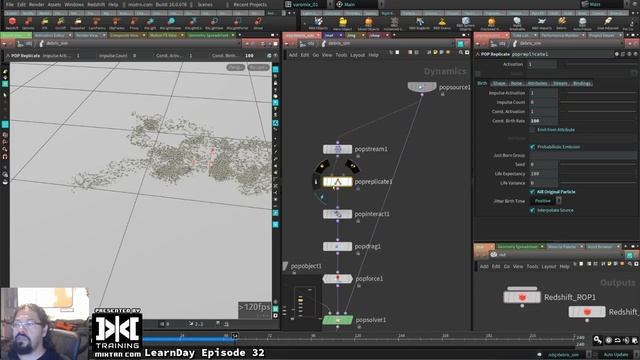Open the Add menu in network editor
This screenshot has height=360, width=640.
[x=293, y=55]
